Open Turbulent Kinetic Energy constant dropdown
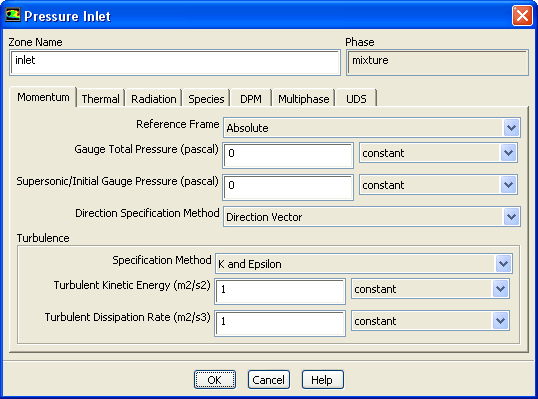538x399 pixels. pyautogui.click(x=430, y=289)
